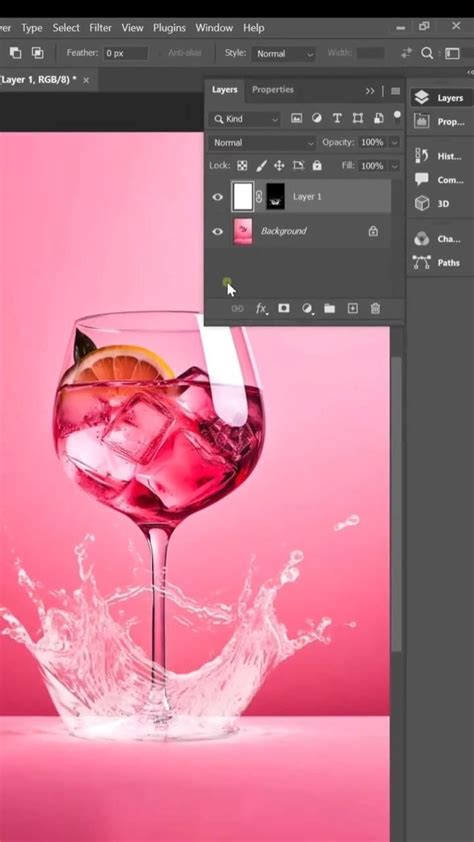Click the mask link chain icon

(259, 197)
